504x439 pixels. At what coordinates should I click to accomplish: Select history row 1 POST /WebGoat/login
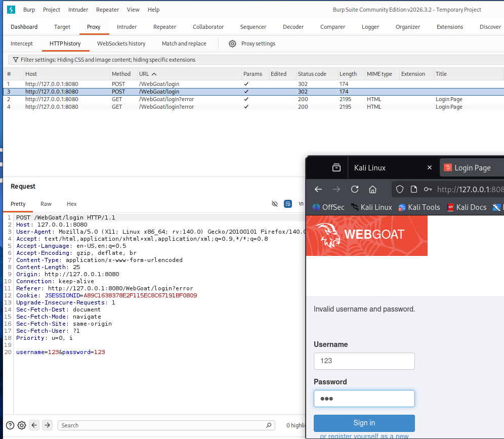(254, 84)
